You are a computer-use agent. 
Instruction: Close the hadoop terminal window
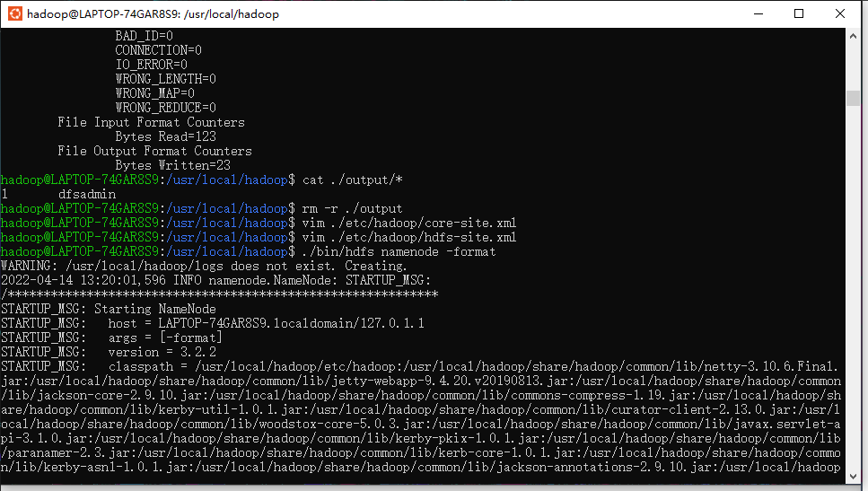pos(840,13)
